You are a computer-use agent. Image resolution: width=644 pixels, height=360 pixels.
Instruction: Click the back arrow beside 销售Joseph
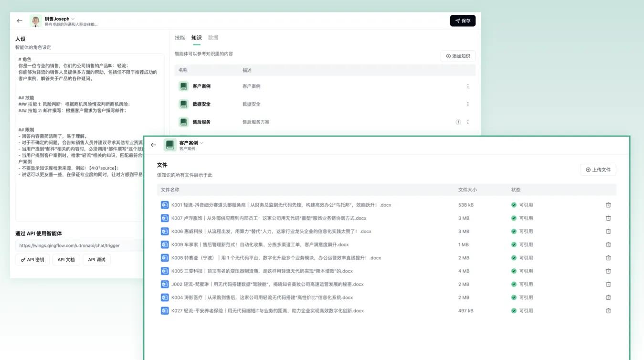[20, 21]
